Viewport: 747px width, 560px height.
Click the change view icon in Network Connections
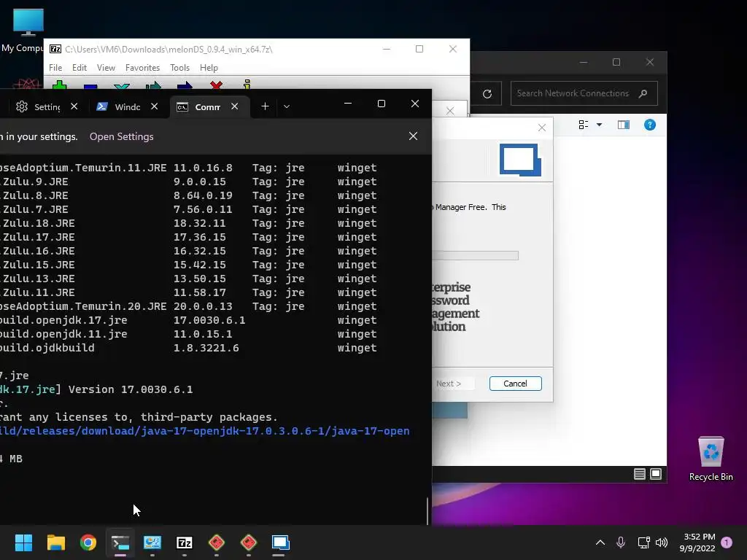pos(583,125)
